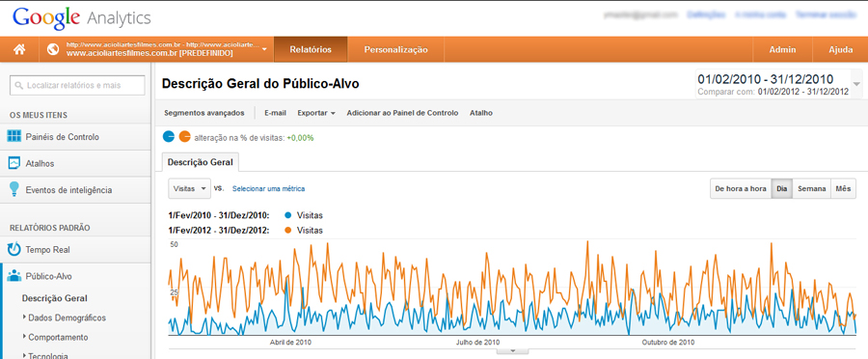Click the Comparar com date range text
The image size is (868, 359).
click(x=773, y=92)
